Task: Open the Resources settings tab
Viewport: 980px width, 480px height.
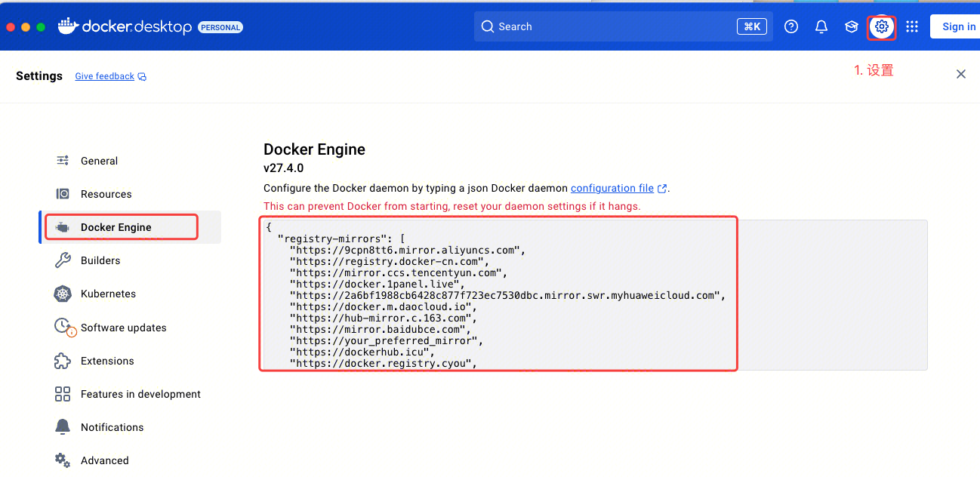Action: click(x=130, y=194)
